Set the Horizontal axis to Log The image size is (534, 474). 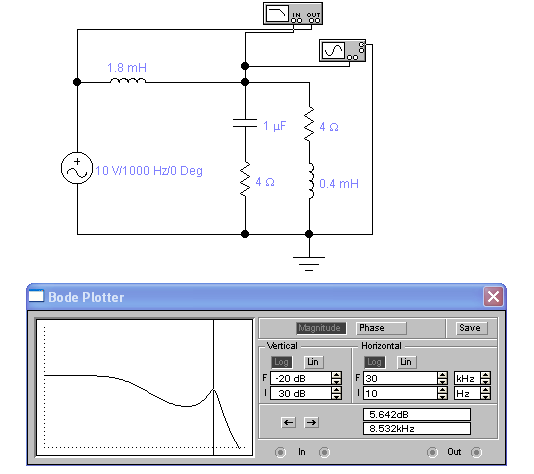374,362
